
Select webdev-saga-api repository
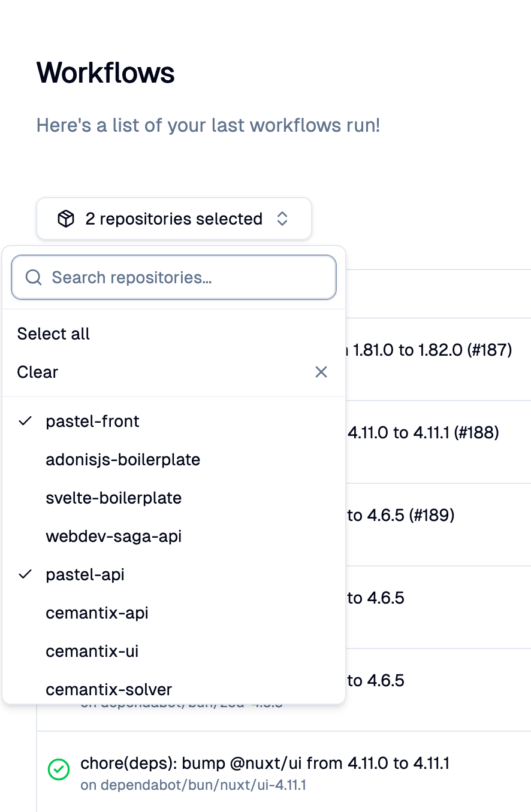tap(174, 536)
